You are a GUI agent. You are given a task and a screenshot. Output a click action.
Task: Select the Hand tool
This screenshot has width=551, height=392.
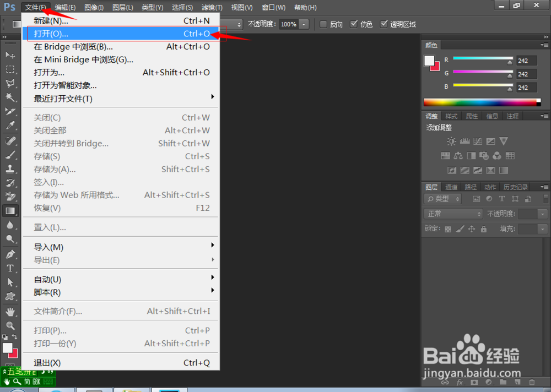point(10,312)
